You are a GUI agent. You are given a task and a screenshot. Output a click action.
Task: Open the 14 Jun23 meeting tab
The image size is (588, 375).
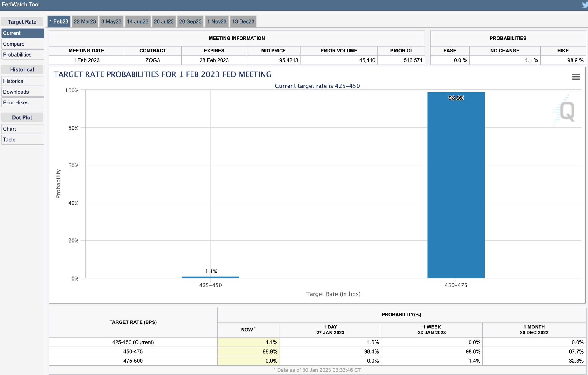pos(138,21)
